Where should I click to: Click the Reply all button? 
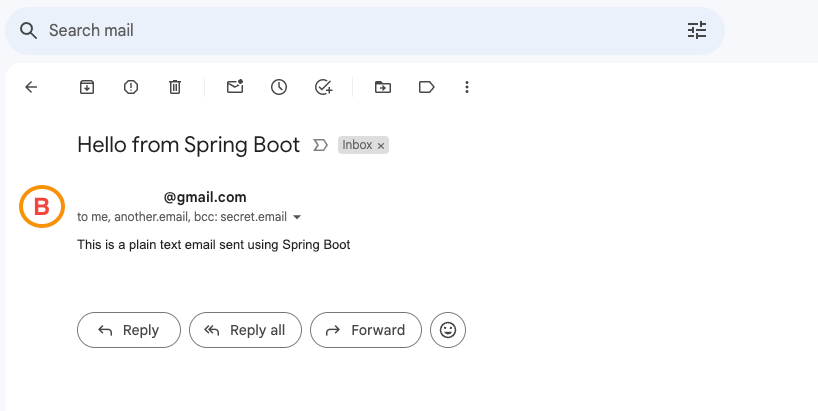point(245,330)
